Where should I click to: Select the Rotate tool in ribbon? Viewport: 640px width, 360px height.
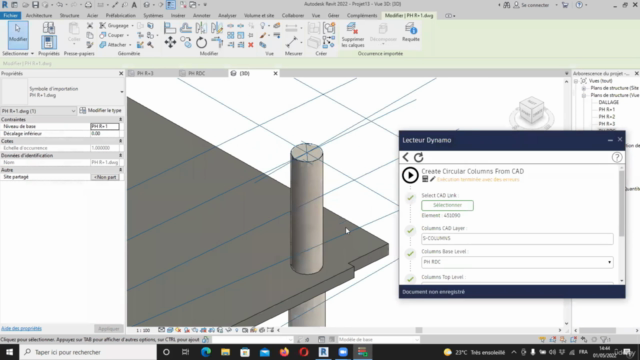point(201,42)
